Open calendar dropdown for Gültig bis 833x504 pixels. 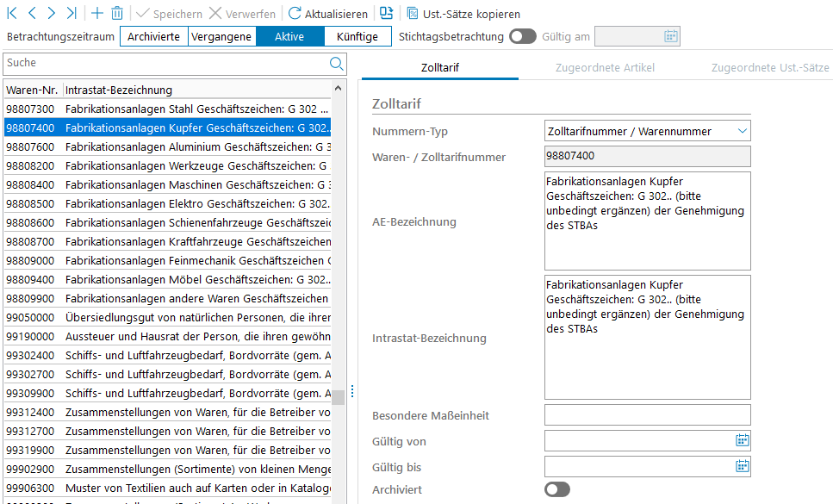[742, 467]
